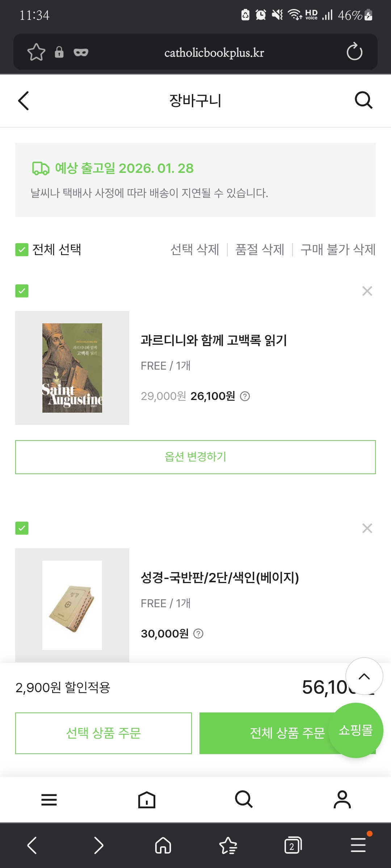Open my account profile icon

[x=342, y=800]
